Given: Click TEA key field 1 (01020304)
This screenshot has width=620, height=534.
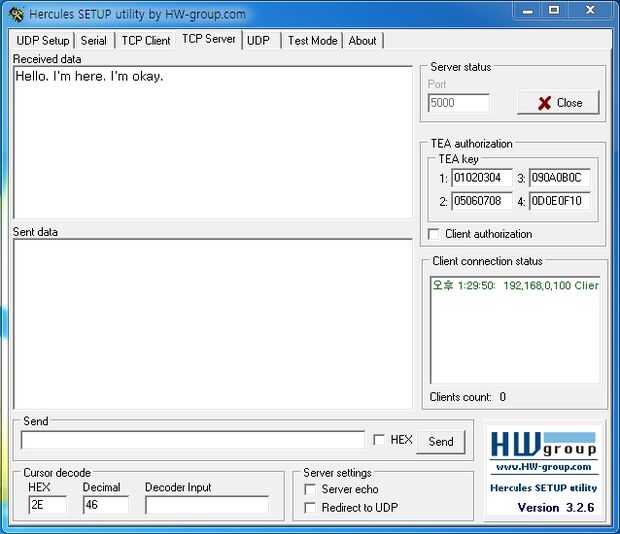Looking at the screenshot, I should point(482,177).
